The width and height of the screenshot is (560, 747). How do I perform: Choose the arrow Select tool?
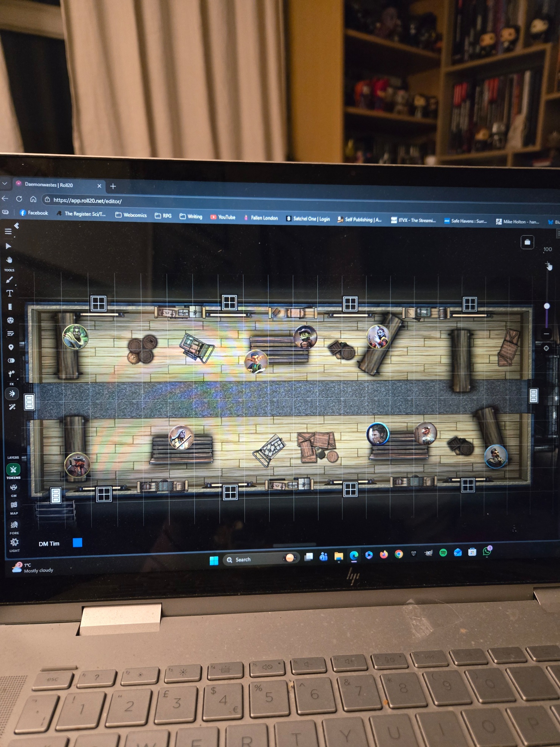point(8,246)
